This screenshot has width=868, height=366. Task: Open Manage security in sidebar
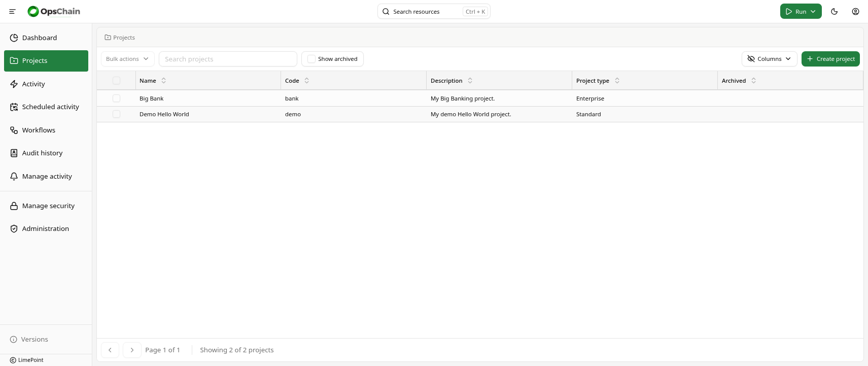[x=46, y=206]
